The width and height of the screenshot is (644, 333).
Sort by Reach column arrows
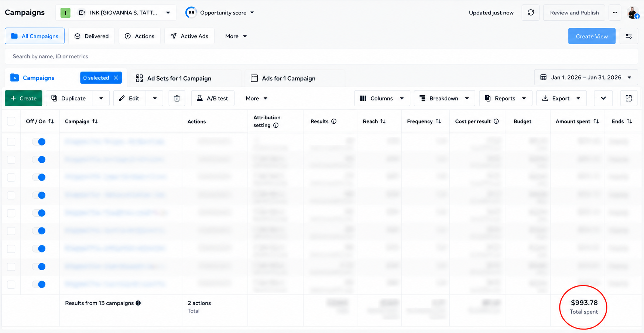(x=383, y=121)
